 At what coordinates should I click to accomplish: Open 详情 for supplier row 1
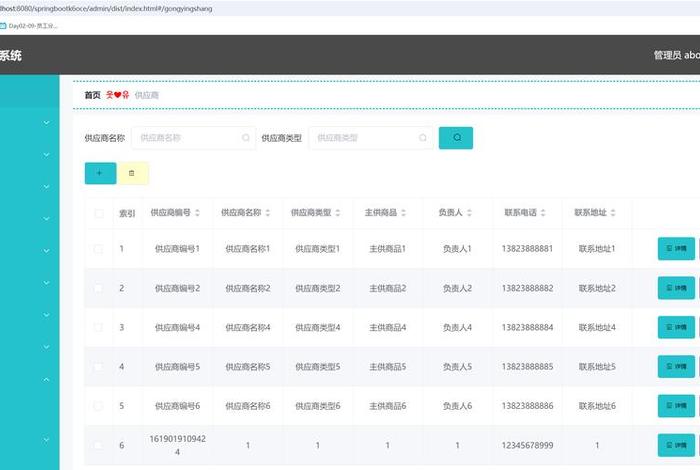(677, 248)
